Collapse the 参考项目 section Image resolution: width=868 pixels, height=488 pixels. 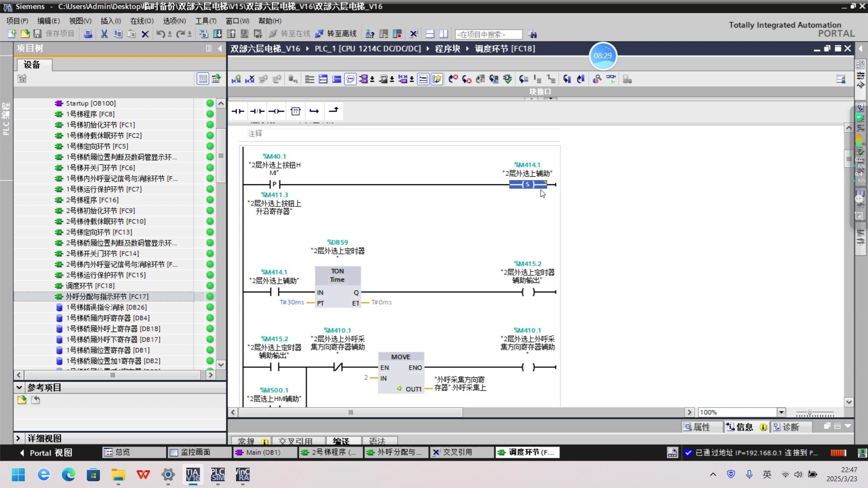click(19, 387)
